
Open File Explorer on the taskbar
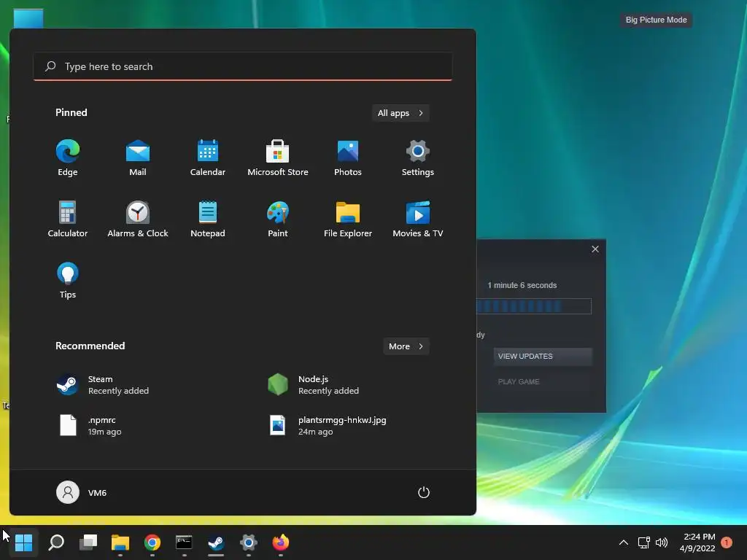[x=120, y=542]
